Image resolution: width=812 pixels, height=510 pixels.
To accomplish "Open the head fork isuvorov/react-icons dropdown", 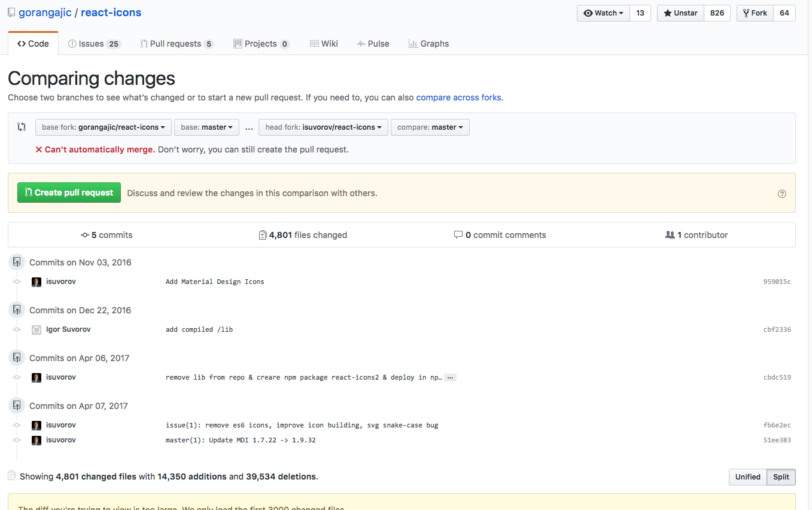I will 323,127.
